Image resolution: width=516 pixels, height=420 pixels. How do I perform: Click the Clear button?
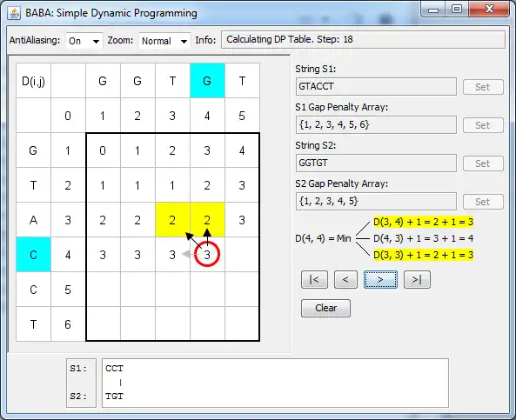[x=325, y=308]
